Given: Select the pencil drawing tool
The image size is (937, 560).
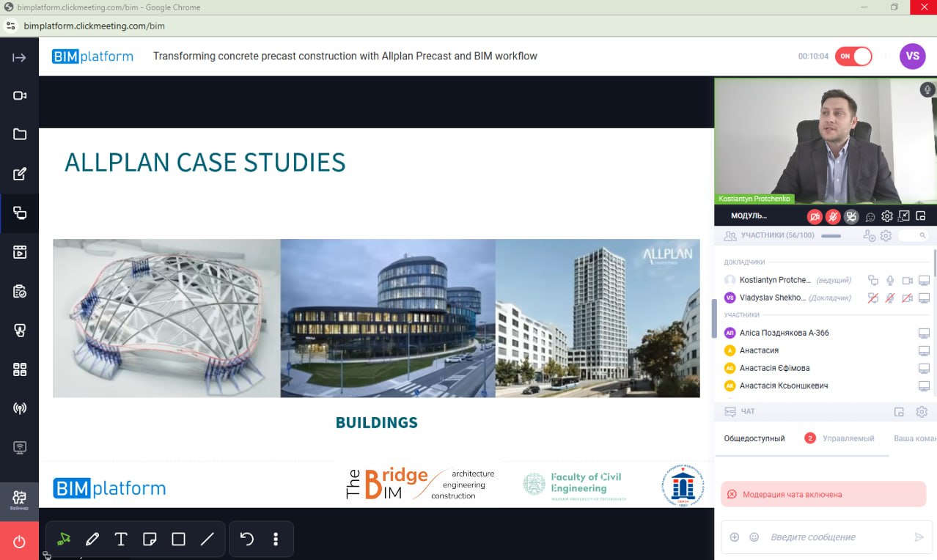Looking at the screenshot, I should point(92,539).
